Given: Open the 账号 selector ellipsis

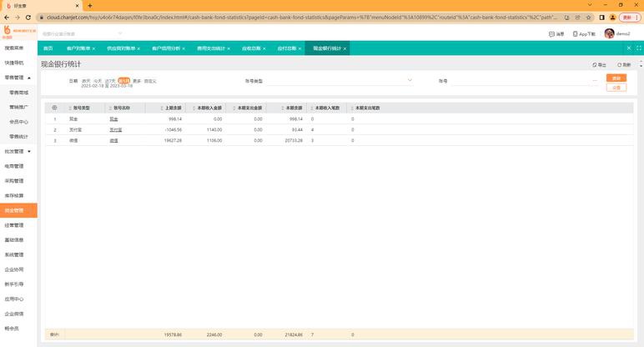Looking at the screenshot, I should point(595,80).
